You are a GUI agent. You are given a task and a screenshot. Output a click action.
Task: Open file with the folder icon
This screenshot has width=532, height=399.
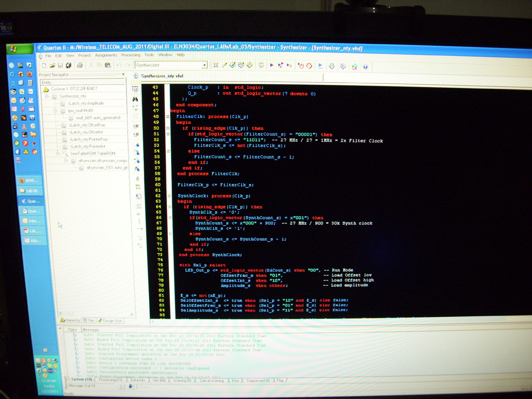(52, 65)
